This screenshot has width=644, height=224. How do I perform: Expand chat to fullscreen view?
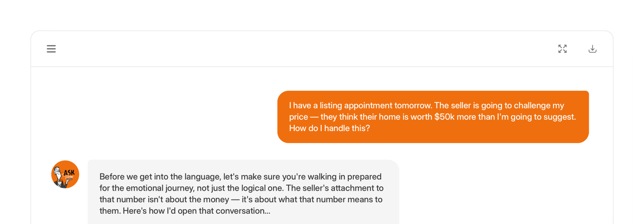562,49
